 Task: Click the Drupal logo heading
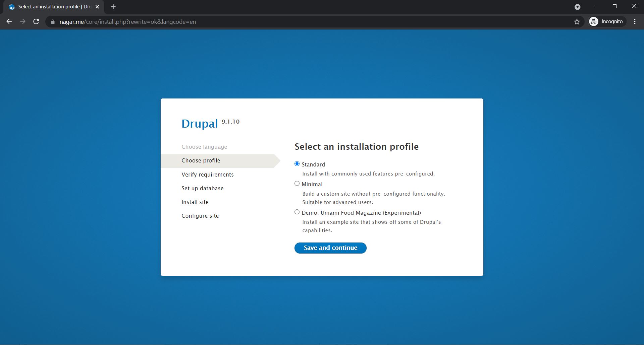(x=200, y=123)
